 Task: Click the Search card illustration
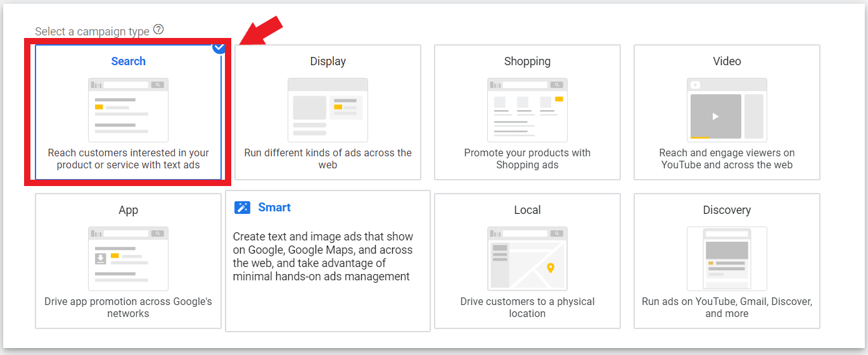point(128,110)
